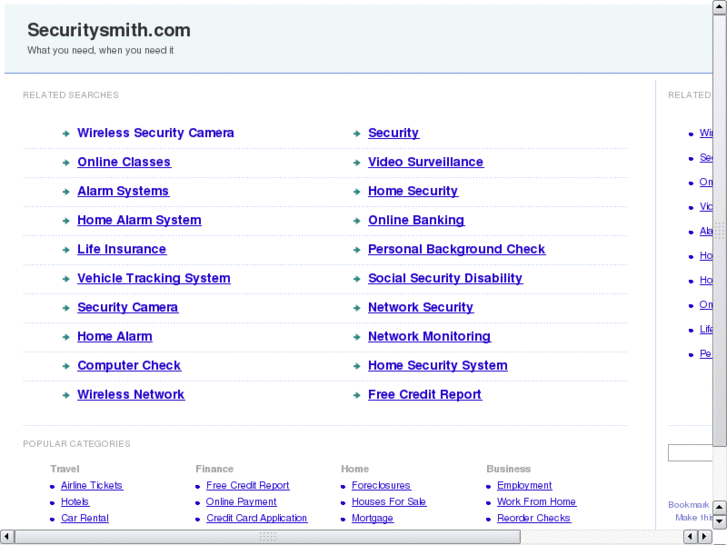Open Hotels under Travel
The image size is (727, 545).
pos(75,502)
